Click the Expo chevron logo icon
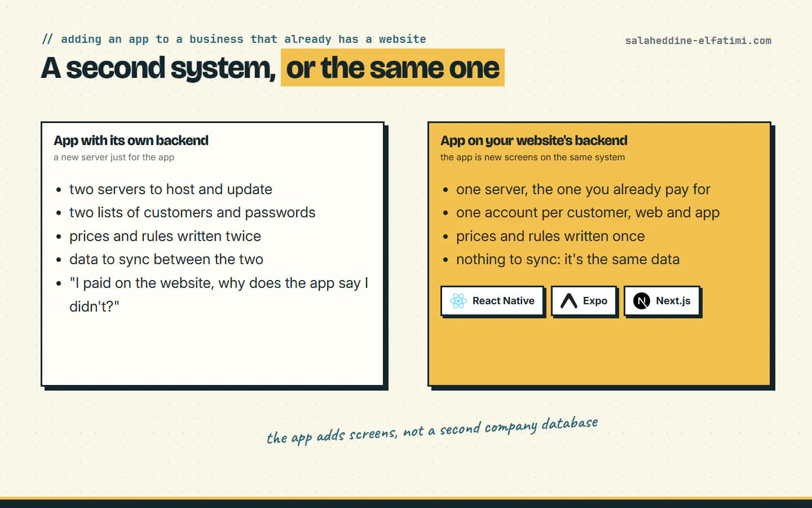 [569, 301]
